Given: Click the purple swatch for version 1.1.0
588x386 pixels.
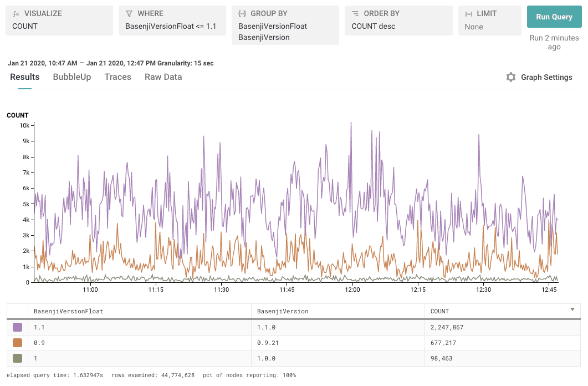Looking at the screenshot, I should point(17,327).
